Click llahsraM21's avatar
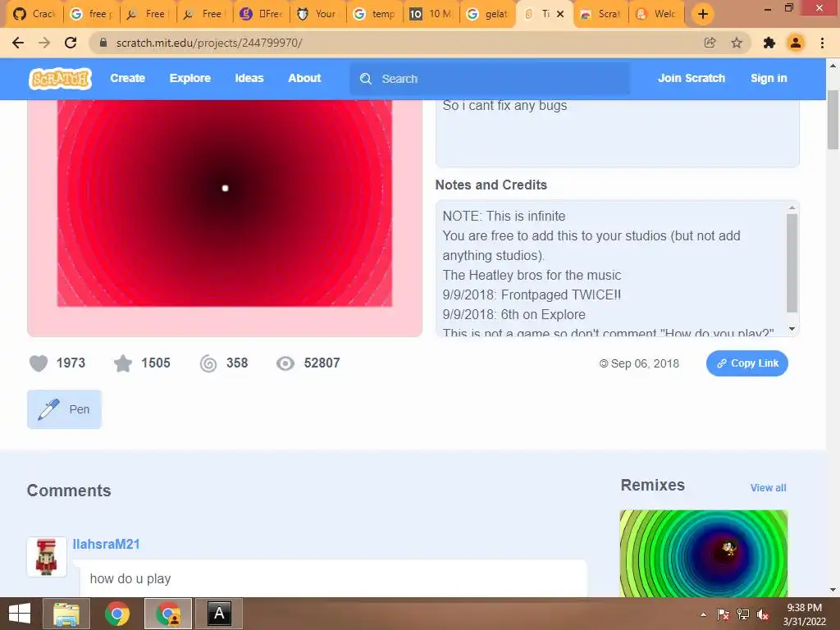The height and width of the screenshot is (630, 840). click(x=47, y=557)
